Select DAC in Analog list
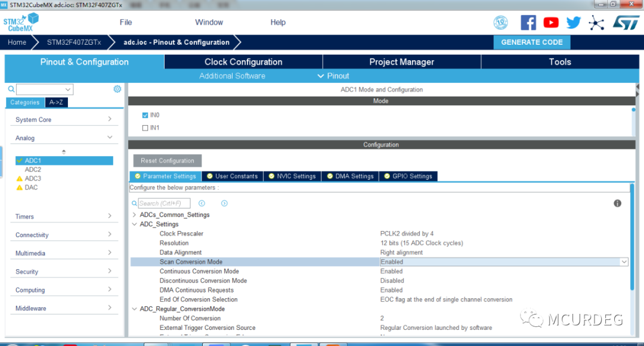Image resolution: width=644 pixels, height=346 pixels. (x=31, y=188)
